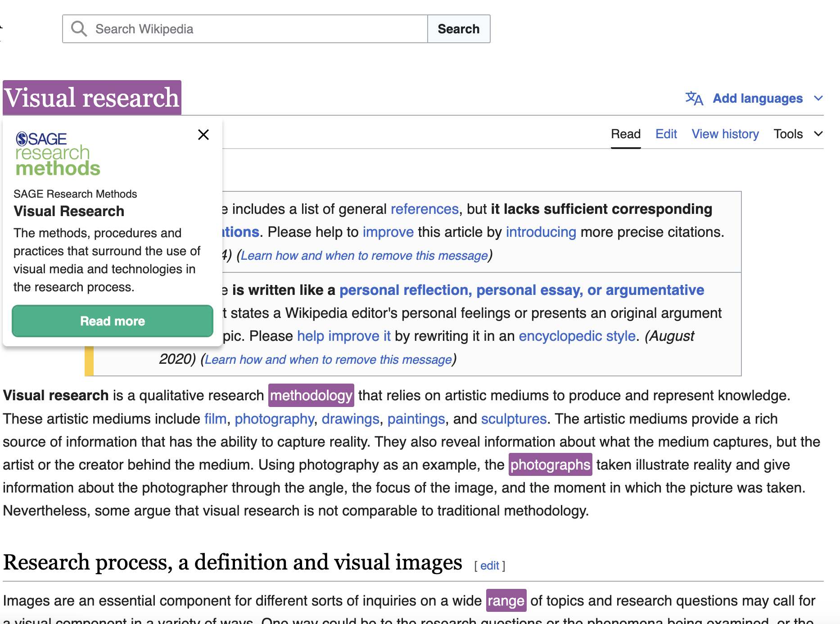840x624 pixels.
Task: Edit the Research process section
Action: click(x=489, y=565)
